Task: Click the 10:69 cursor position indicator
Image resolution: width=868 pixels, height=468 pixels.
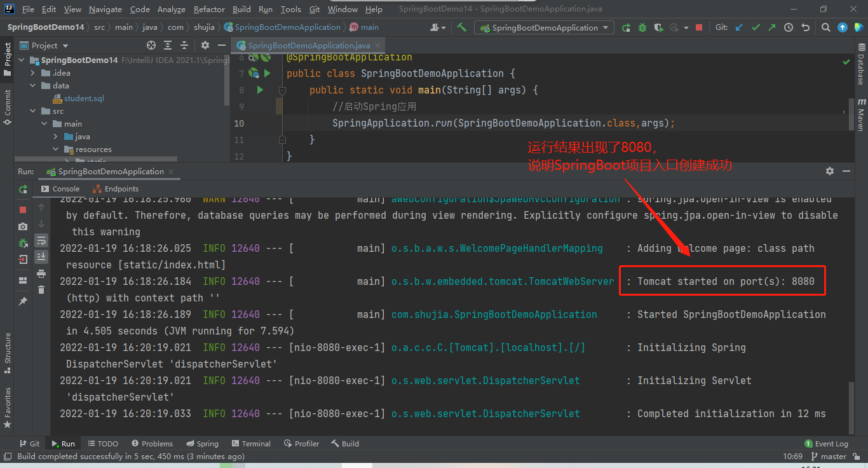Action: coord(792,457)
